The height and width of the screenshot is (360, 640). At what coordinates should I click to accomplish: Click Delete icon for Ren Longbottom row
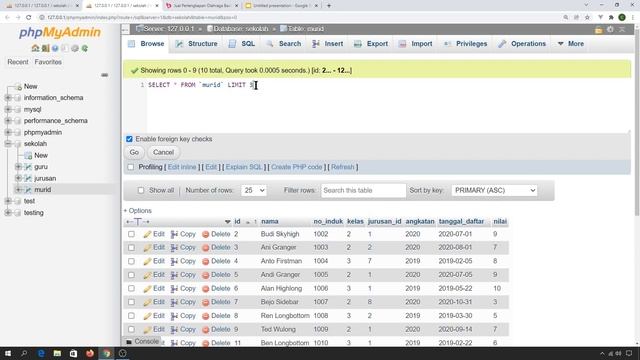pos(206,316)
